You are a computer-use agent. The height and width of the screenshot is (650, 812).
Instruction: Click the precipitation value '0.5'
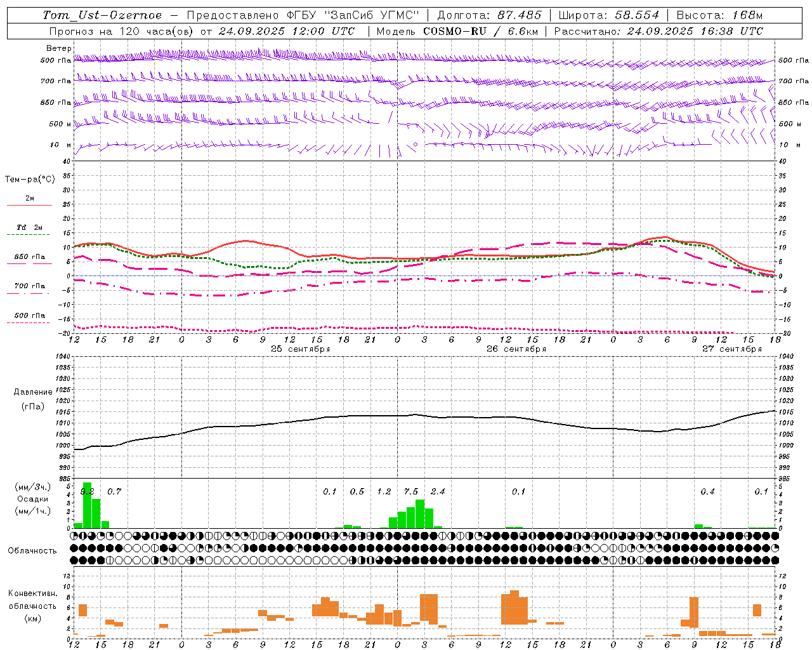pos(357,491)
